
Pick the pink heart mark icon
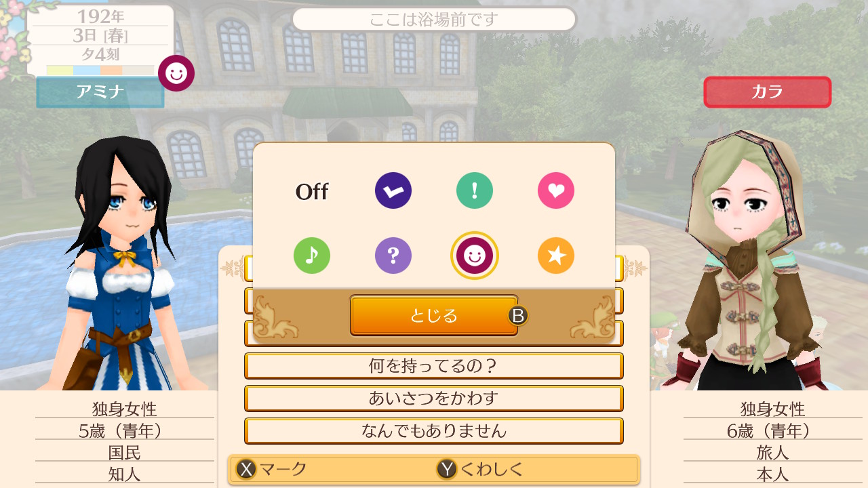[x=556, y=190]
